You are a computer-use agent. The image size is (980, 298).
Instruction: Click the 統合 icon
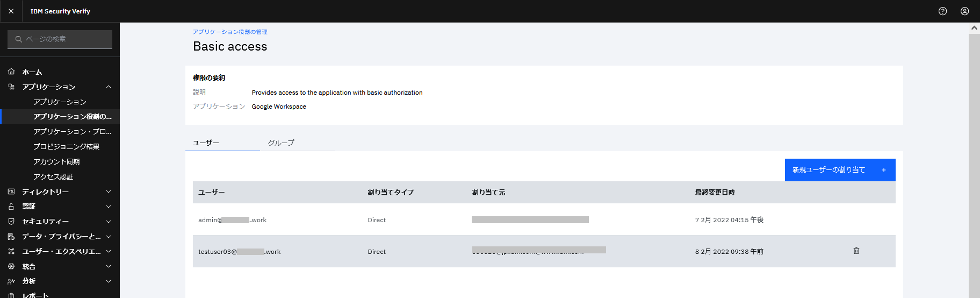11,266
